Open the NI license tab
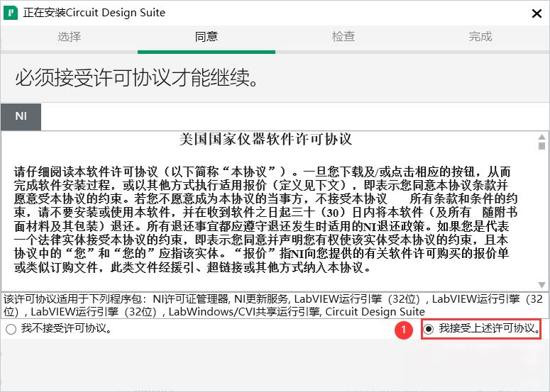This screenshot has height=392, width=550. [21, 116]
